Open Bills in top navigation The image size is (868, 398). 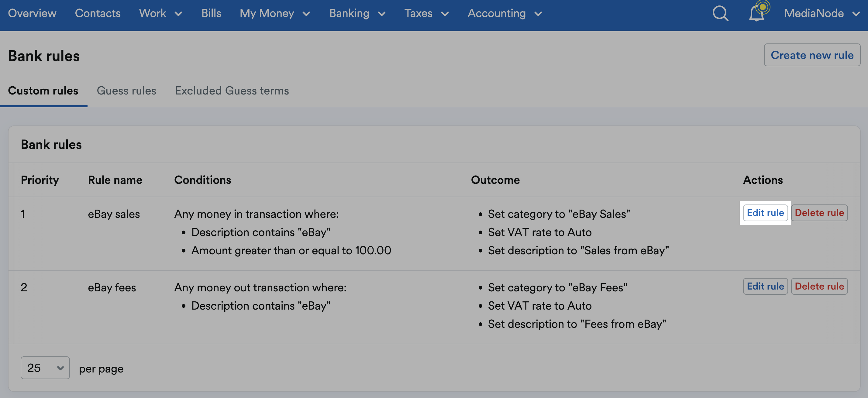pyautogui.click(x=211, y=13)
